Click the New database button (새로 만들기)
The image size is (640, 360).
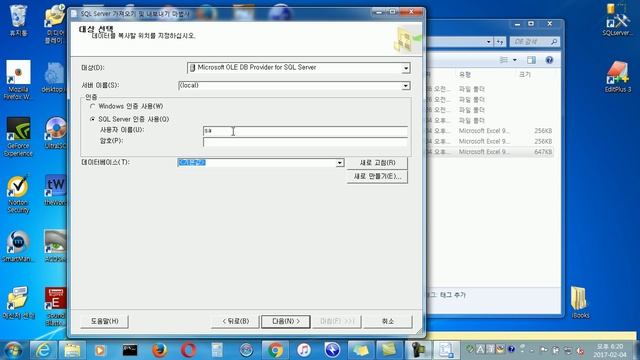click(x=377, y=176)
